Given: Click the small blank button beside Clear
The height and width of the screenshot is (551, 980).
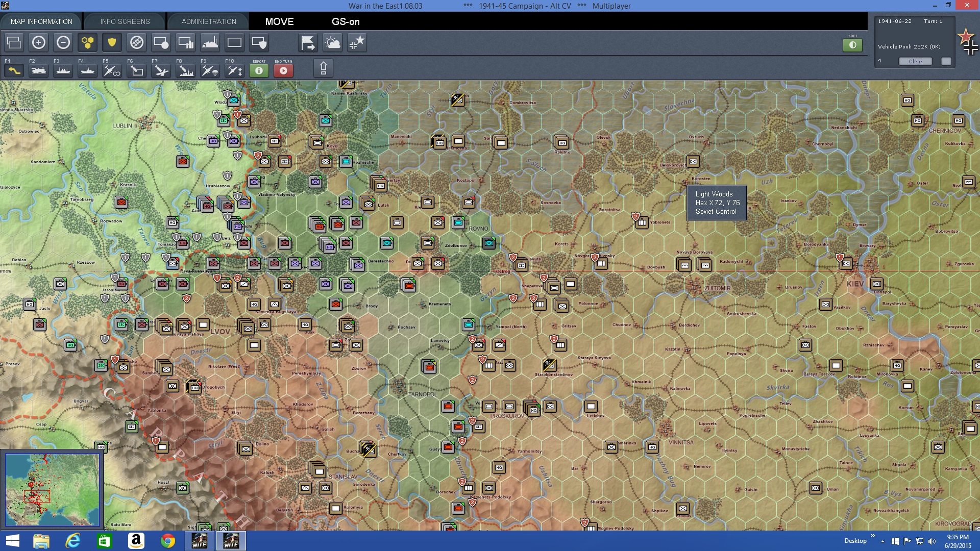Looking at the screenshot, I should pyautogui.click(x=946, y=61).
